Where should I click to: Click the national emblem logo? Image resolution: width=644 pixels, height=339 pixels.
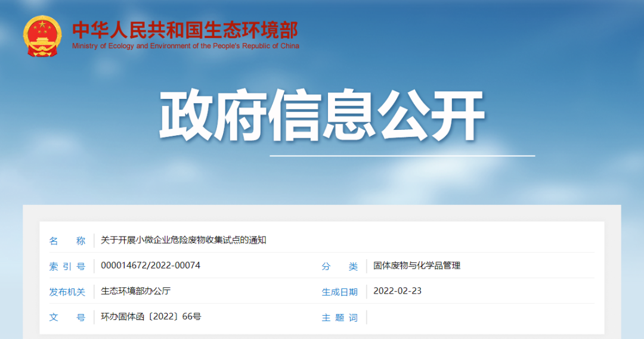point(42,36)
